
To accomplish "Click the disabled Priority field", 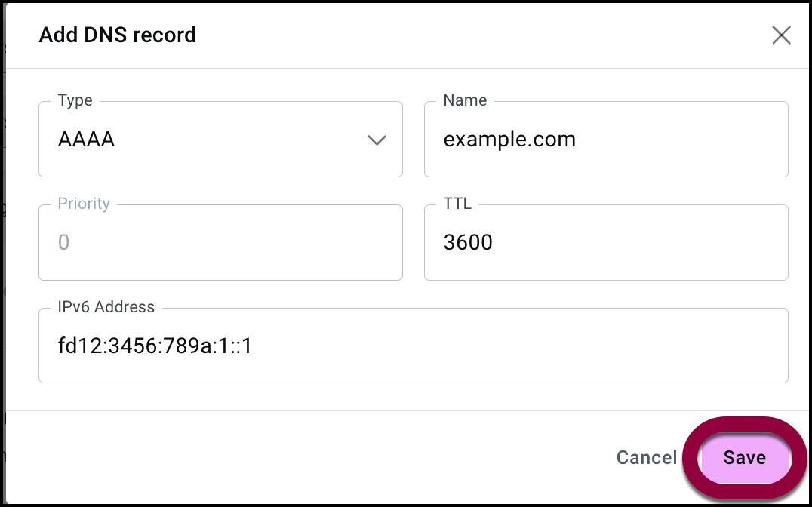I will click(x=220, y=243).
